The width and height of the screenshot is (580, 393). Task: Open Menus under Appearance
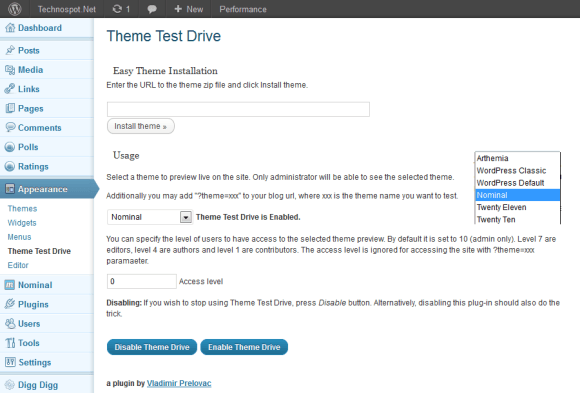click(19, 237)
